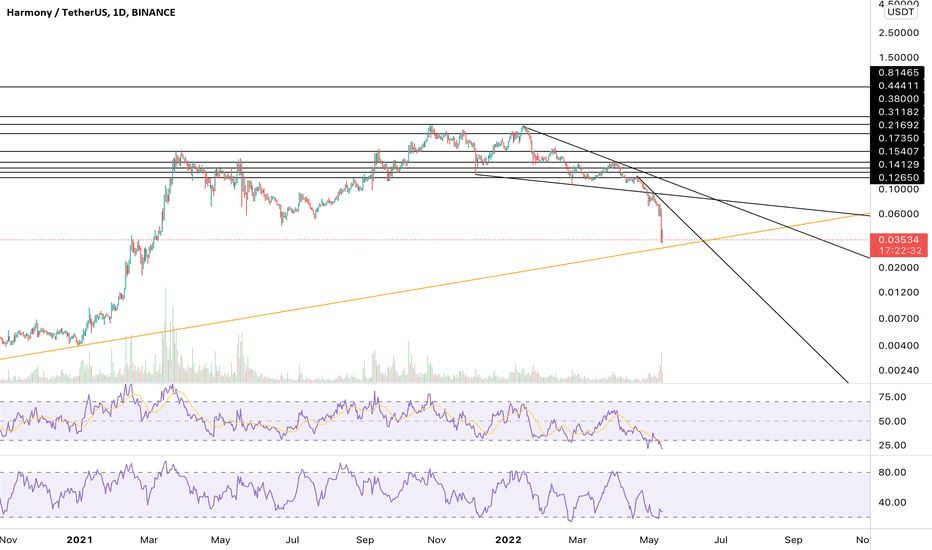
Task: Click the 2022 year label on time axis
Action: click(x=508, y=540)
